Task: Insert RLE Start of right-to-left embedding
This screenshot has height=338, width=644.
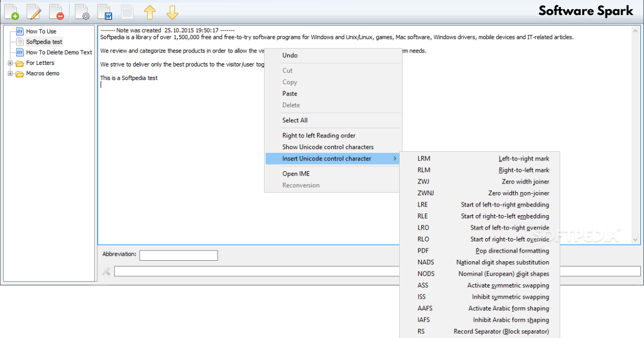Action: point(480,216)
